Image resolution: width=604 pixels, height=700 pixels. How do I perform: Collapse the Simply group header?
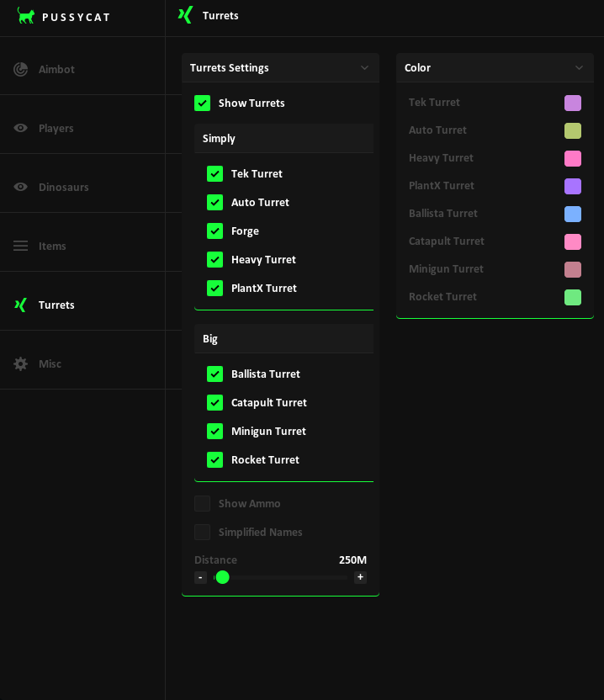(283, 139)
